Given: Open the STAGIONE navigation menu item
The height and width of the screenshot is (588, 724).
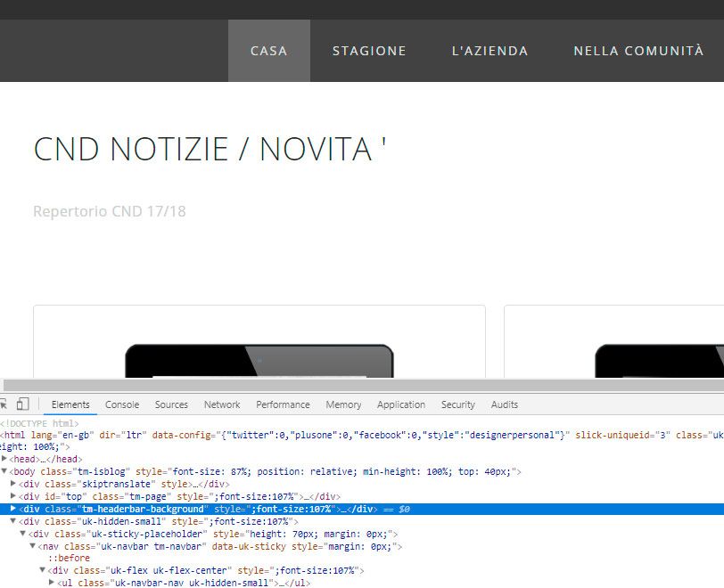Looking at the screenshot, I should pos(369,51).
